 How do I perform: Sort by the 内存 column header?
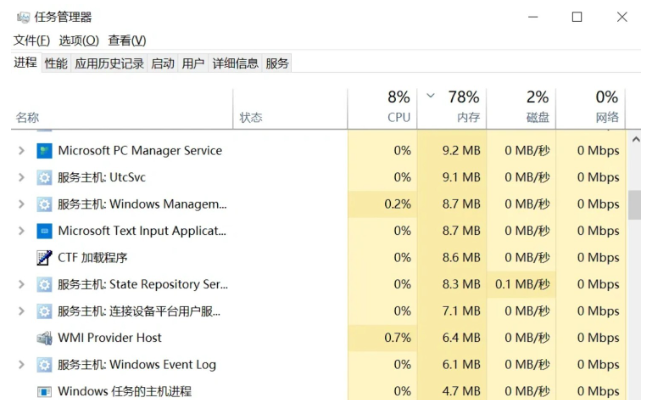pos(452,109)
